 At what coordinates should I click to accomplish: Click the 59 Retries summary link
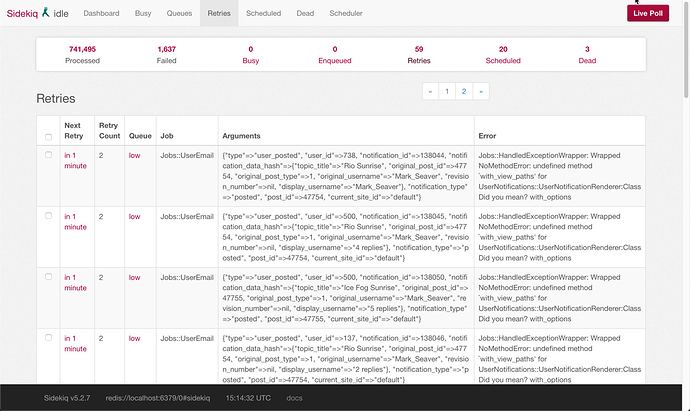click(419, 55)
